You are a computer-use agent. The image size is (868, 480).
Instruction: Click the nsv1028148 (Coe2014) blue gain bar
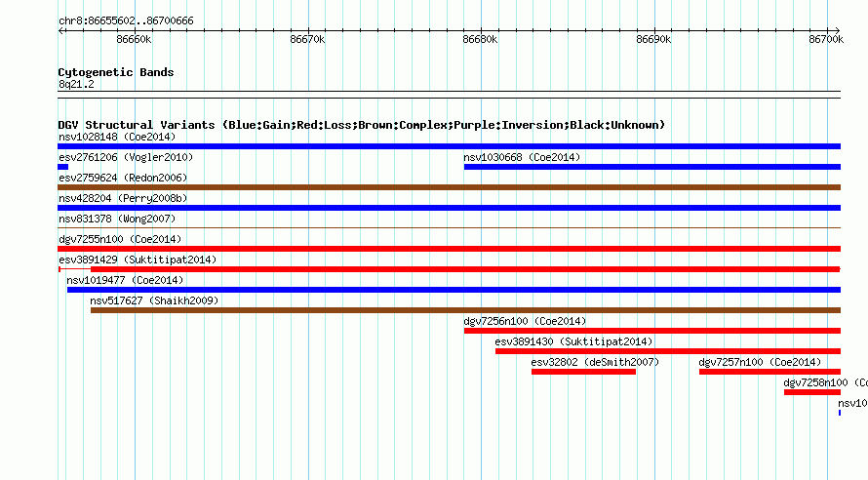pos(449,146)
